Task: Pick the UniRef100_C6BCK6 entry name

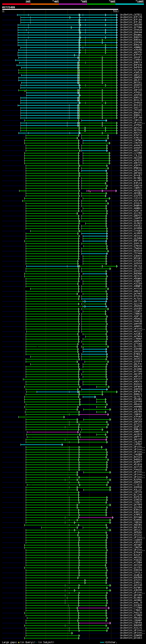Action: tap(131, 522)
